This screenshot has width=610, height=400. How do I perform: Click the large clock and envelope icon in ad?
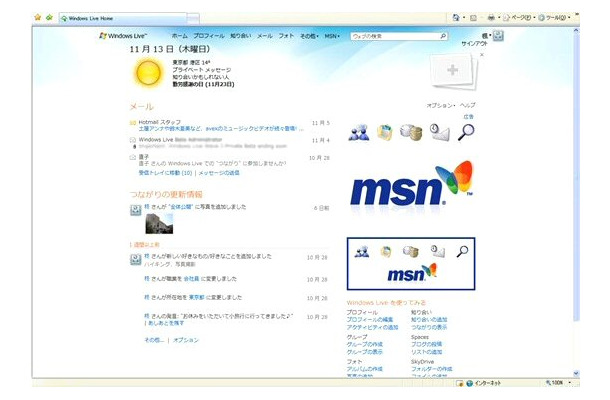click(440, 132)
